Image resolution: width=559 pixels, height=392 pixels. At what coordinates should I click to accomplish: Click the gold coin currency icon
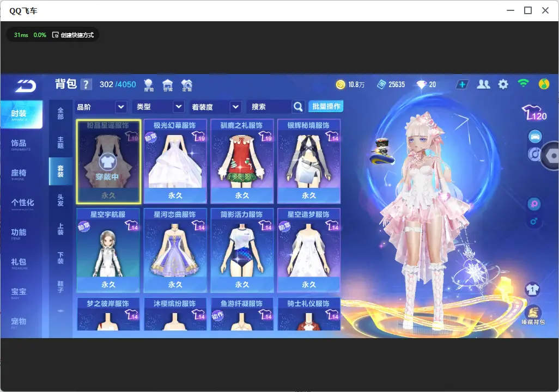pos(341,84)
